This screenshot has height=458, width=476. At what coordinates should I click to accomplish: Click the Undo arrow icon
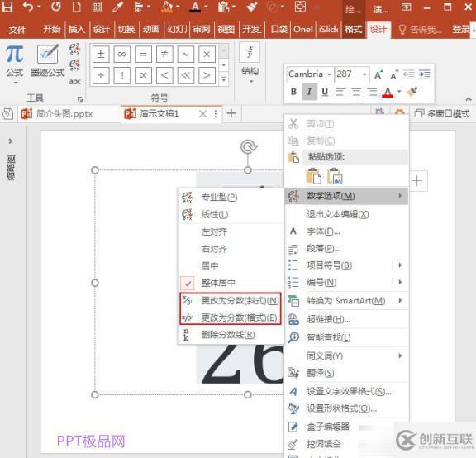click(x=28, y=7)
